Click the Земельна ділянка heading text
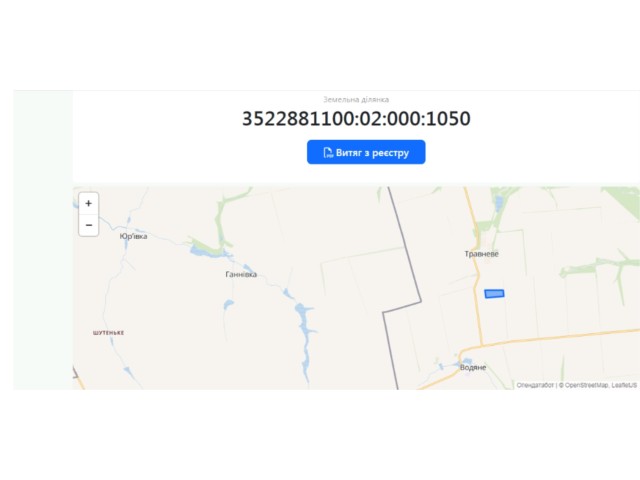Image resolution: width=640 pixels, height=480 pixels. (356, 99)
